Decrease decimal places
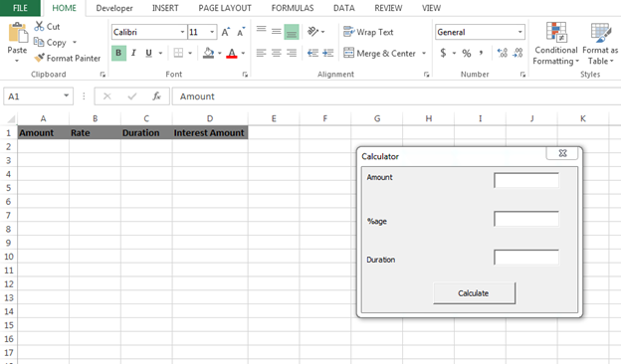Image resolution: width=621 pixels, height=364 pixels. click(517, 53)
